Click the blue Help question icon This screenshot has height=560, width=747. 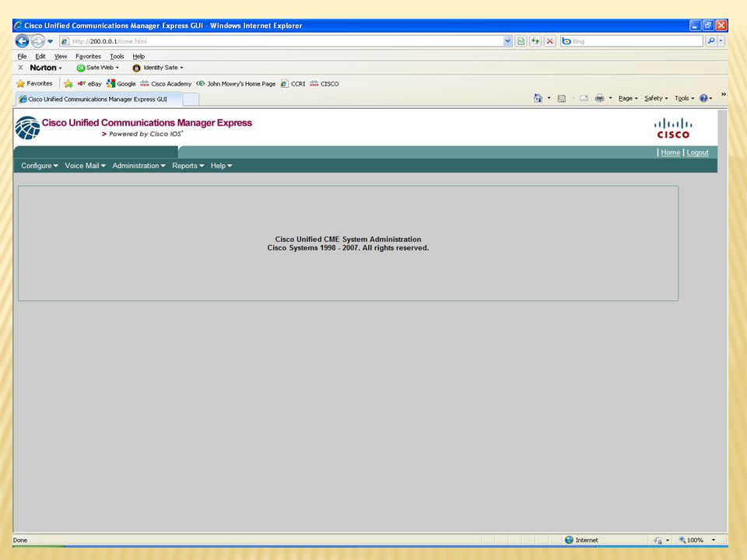(x=703, y=99)
